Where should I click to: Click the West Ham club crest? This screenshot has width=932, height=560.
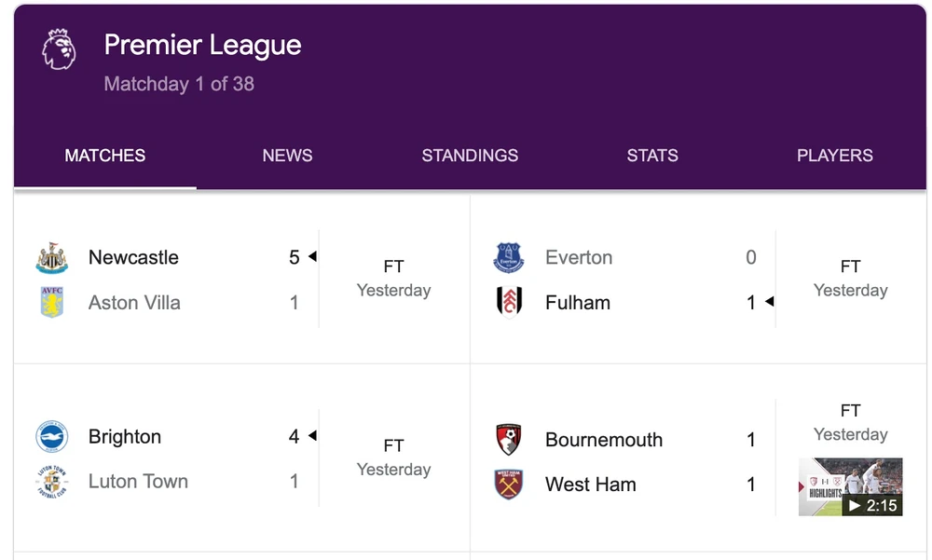click(x=509, y=485)
